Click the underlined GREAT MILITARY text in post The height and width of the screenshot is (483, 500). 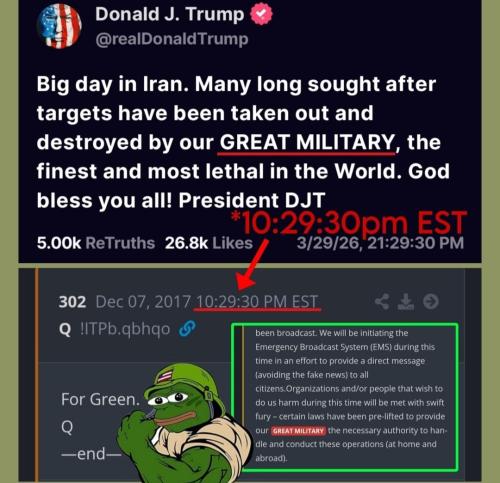point(307,142)
